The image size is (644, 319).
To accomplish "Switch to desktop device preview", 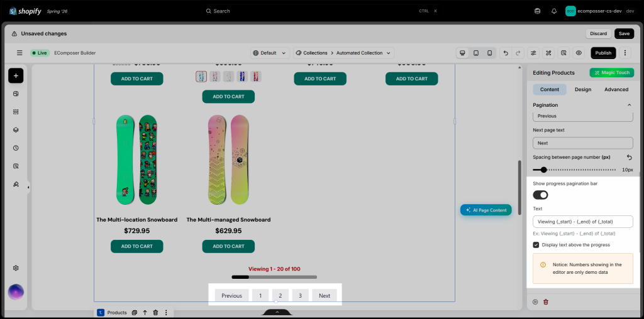I will (x=462, y=53).
